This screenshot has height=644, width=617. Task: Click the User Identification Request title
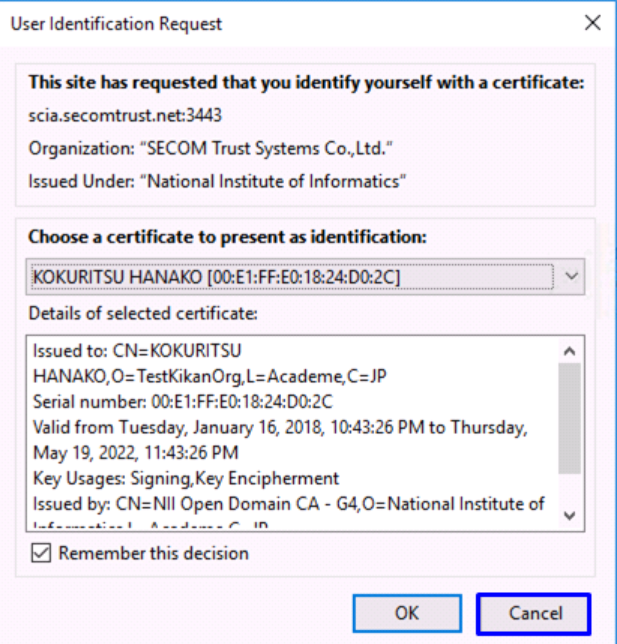(x=116, y=23)
